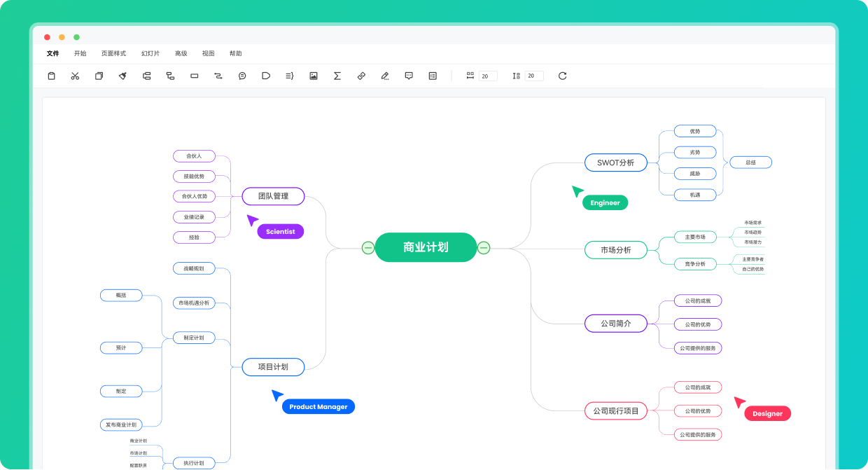Viewport: 868px width, 470px height.
Task: Switch to the 开始 tab
Action: pyautogui.click(x=79, y=53)
